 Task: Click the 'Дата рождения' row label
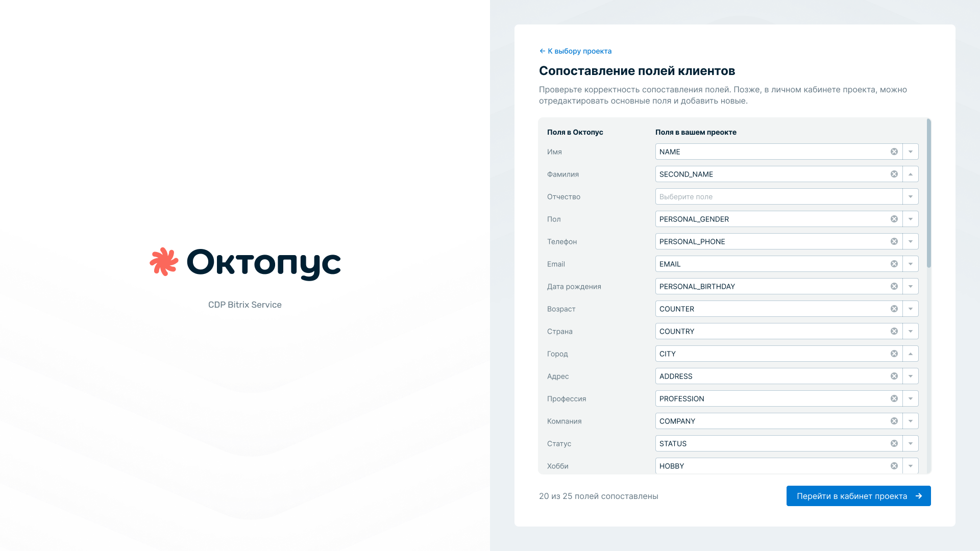click(x=574, y=286)
